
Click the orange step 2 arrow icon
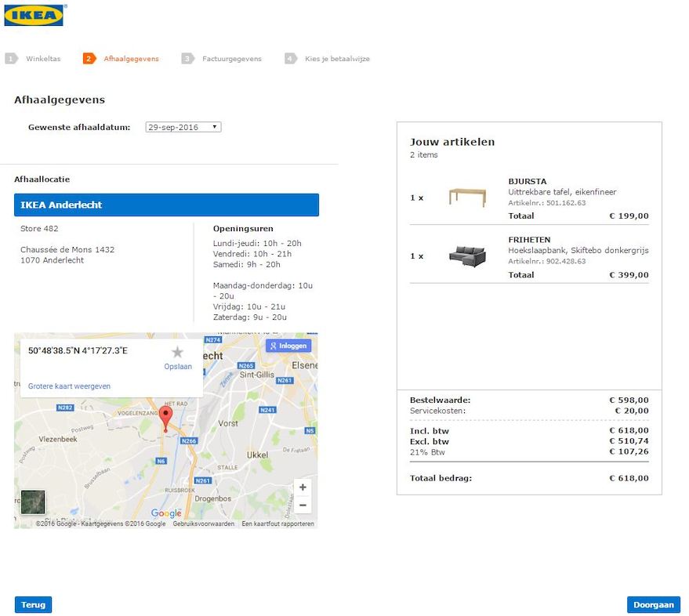tap(89, 59)
